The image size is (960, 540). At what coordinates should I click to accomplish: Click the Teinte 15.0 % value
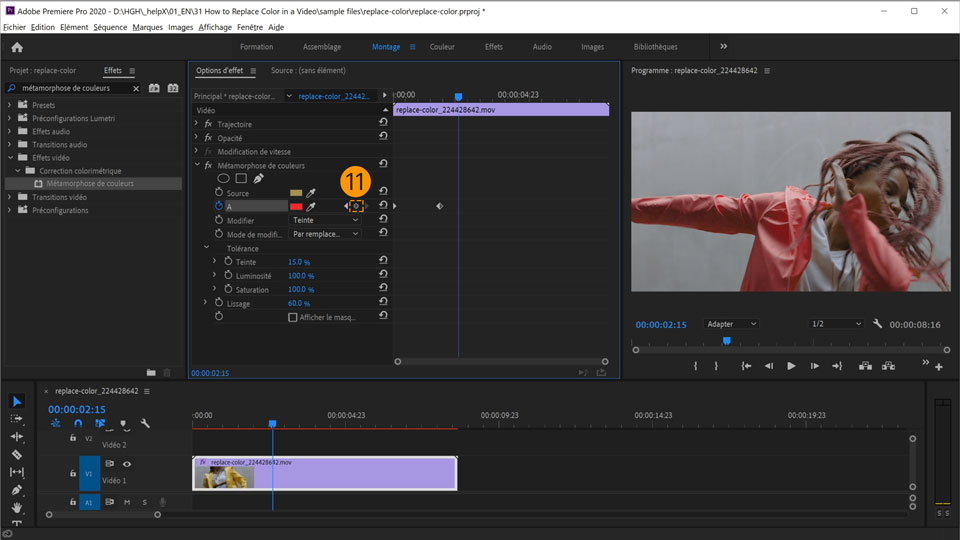tap(301, 262)
